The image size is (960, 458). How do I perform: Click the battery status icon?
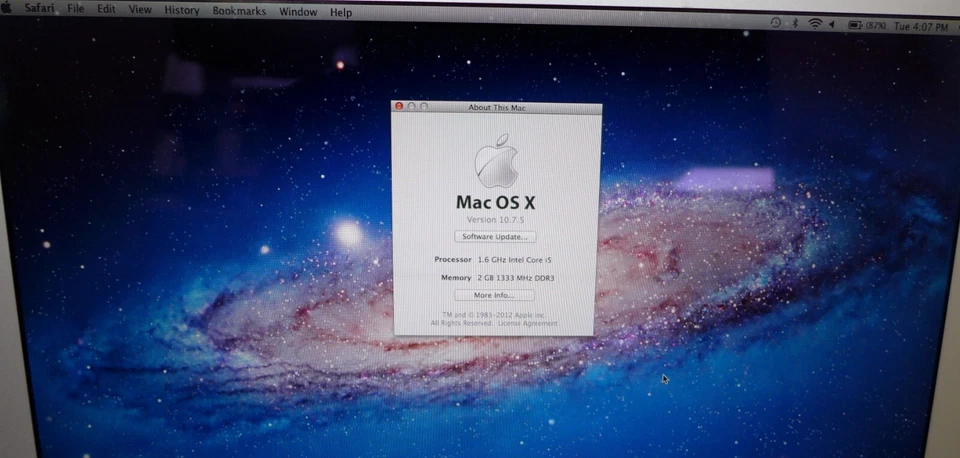coord(855,25)
